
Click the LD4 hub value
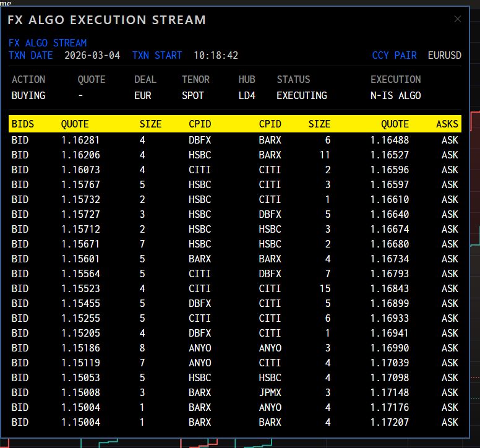click(247, 96)
